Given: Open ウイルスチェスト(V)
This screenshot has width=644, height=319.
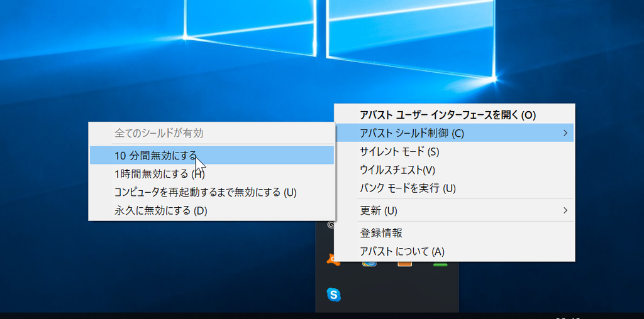Looking at the screenshot, I should coord(454,170).
